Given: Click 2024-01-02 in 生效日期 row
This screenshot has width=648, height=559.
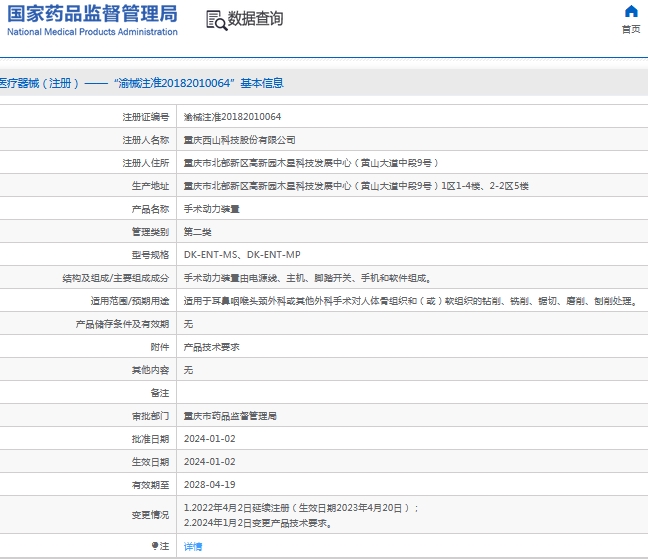Looking at the screenshot, I should 210,462.
